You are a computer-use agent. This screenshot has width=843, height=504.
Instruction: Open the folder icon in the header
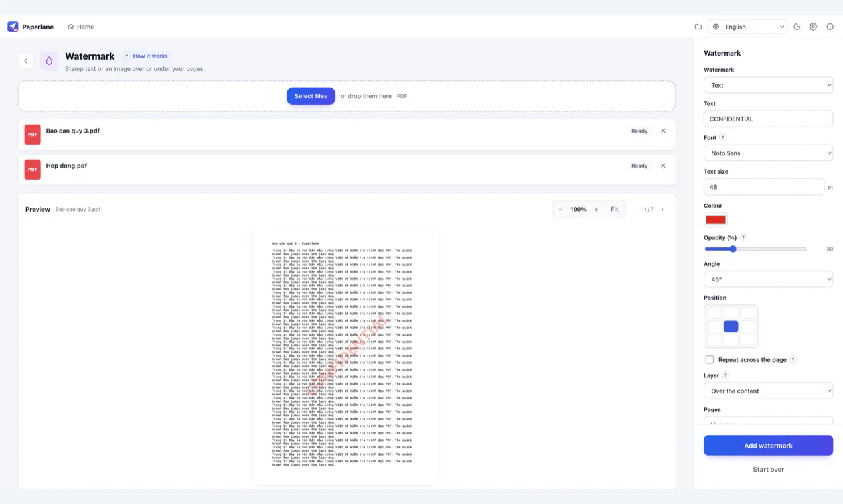pos(698,27)
